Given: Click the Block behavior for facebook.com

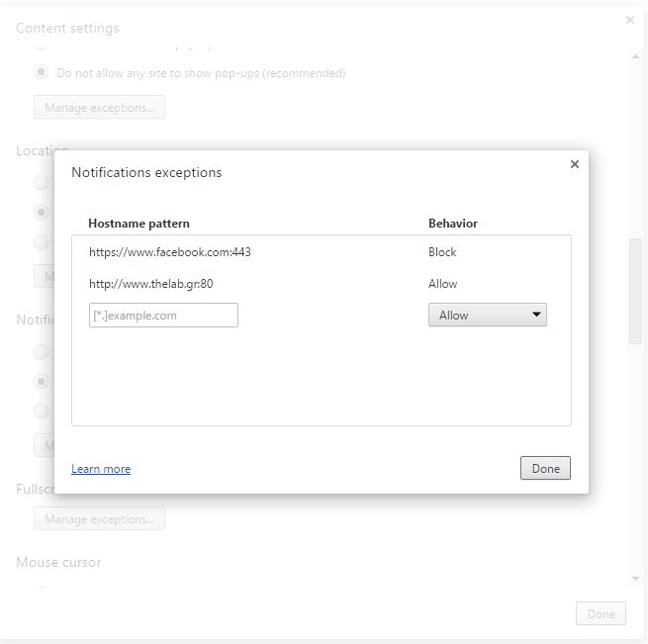Looking at the screenshot, I should (x=442, y=252).
